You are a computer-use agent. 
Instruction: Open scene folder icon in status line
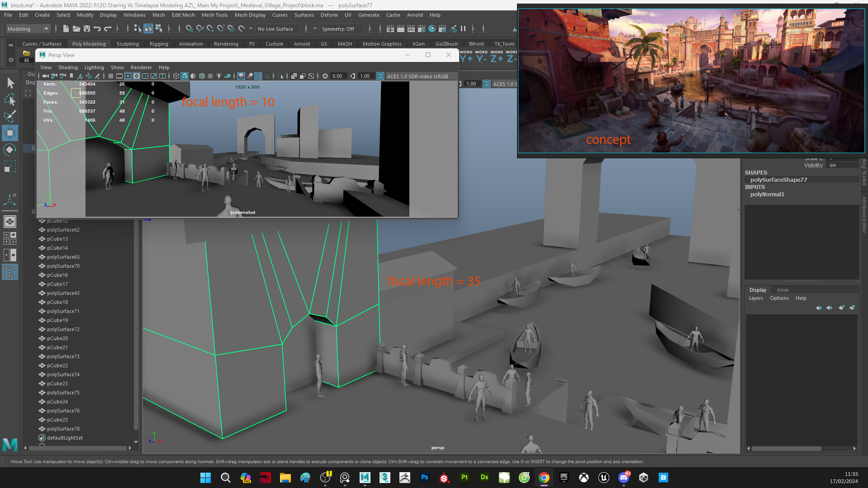point(76,28)
